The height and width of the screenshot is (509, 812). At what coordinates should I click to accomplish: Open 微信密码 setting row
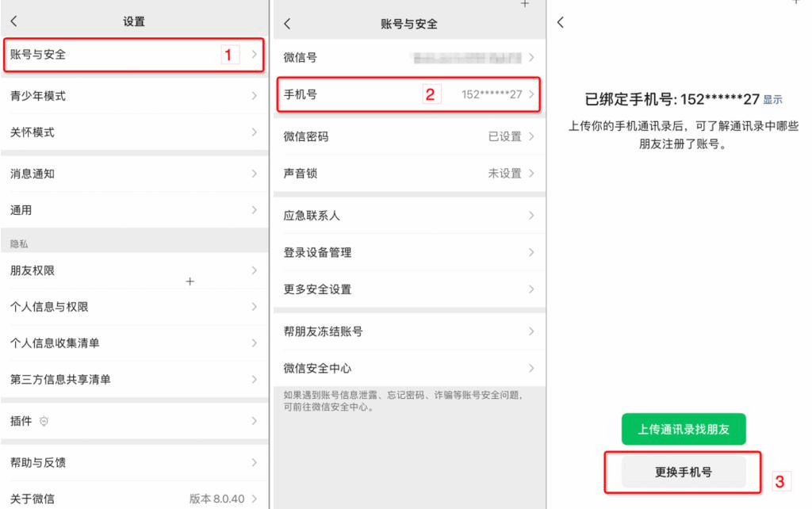pyautogui.click(x=408, y=136)
